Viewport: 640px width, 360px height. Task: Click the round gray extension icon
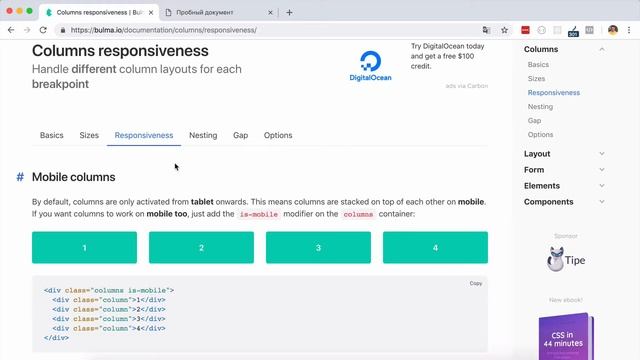click(542, 30)
